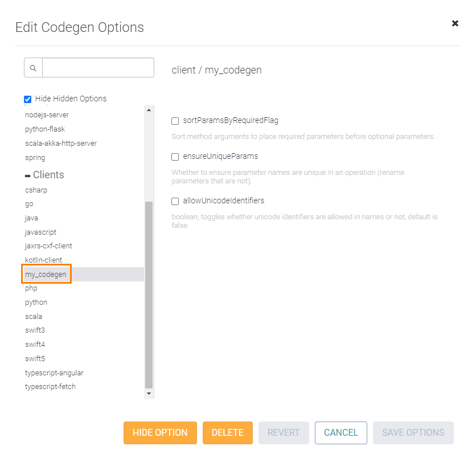Select swift5 in the client list
This screenshot has height=450, width=476.
click(35, 358)
